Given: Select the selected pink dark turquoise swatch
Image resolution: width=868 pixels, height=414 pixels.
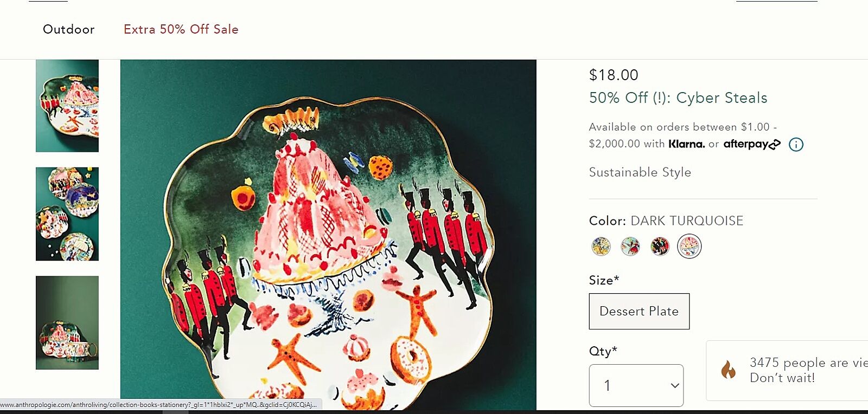Looking at the screenshot, I should click(x=690, y=247).
